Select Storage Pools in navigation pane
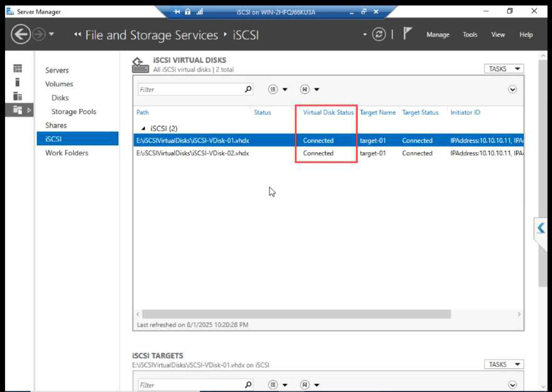Viewport: 552px width, 392px height. click(73, 111)
